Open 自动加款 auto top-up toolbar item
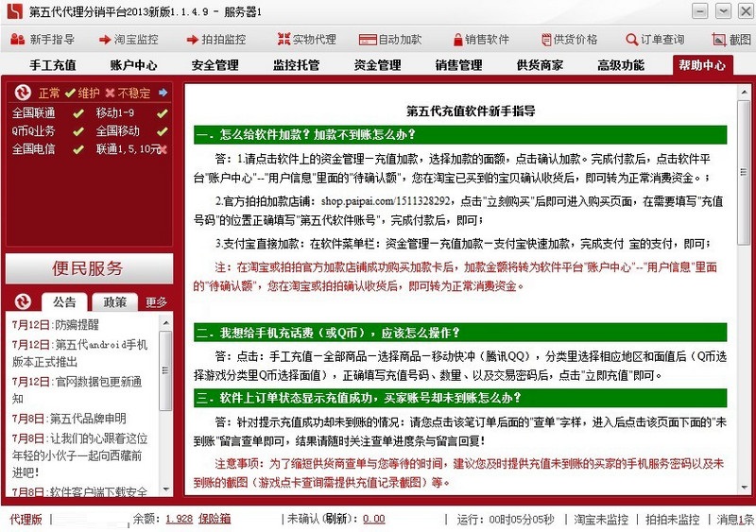 click(x=390, y=40)
